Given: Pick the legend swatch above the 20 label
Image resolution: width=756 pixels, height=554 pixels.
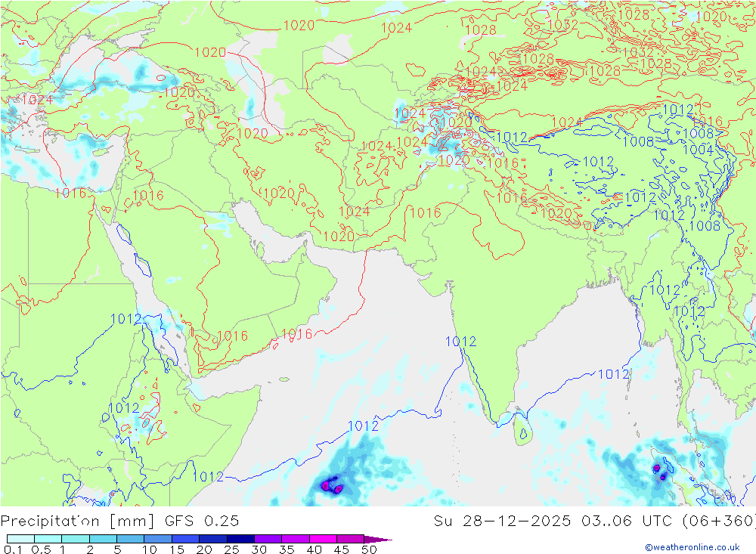Looking at the screenshot, I should 212,539.
